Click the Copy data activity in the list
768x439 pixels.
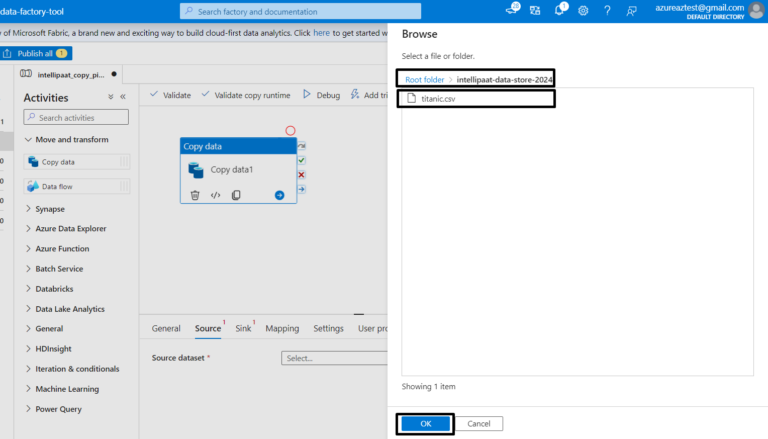click(x=76, y=162)
